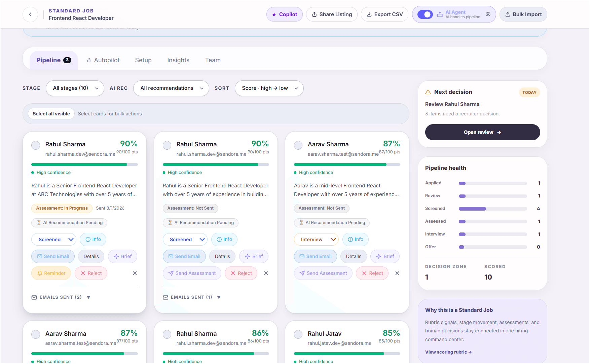Screen dimensions: 590x364
Task: Export candidates via Export CSV
Action: click(x=384, y=14)
